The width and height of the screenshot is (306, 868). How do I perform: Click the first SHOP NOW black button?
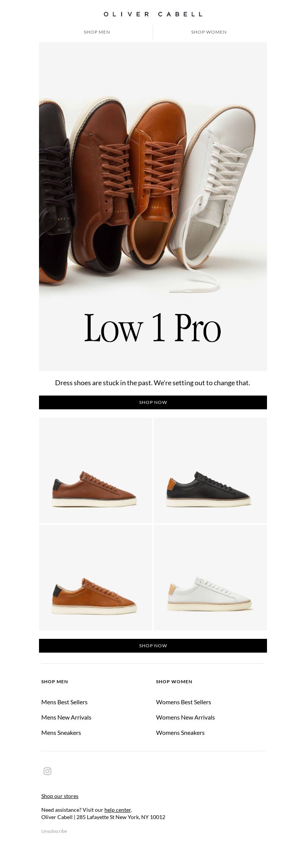click(153, 402)
